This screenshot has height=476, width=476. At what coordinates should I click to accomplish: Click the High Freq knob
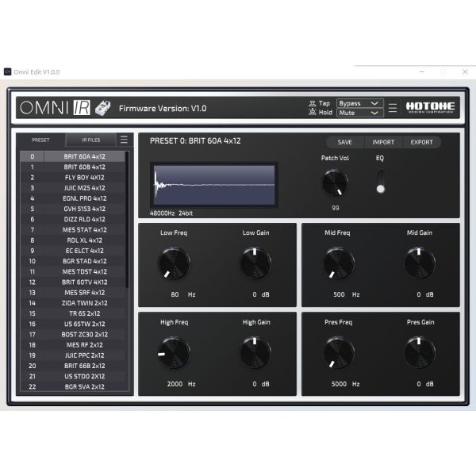[x=174, y=352]
